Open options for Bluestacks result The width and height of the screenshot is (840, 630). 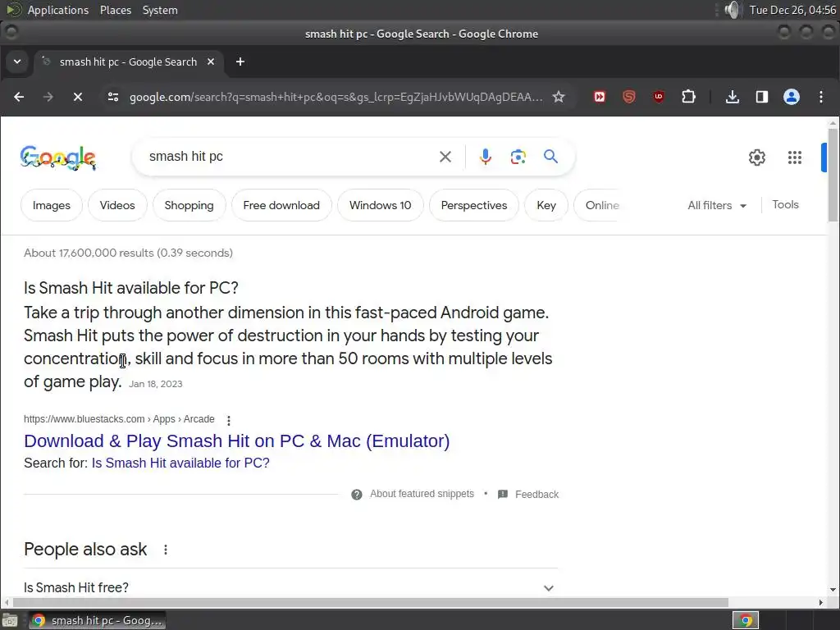coord(229,421)
